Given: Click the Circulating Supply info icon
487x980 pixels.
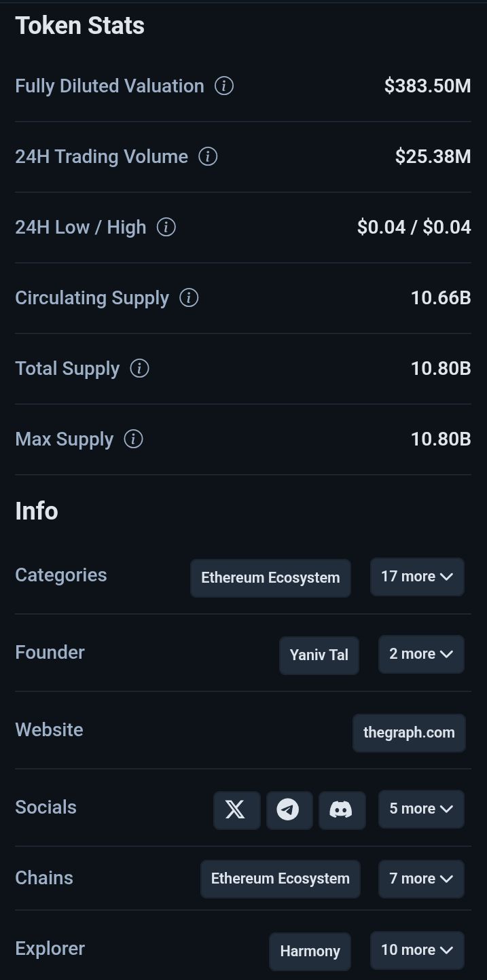Looking at the screenshot, I should (189, 298).
